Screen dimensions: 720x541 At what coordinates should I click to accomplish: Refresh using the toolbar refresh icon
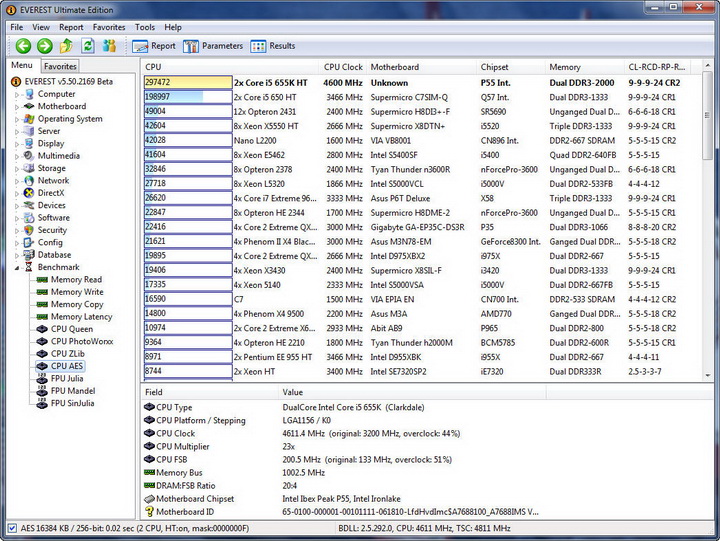click(x=88, y=46)
